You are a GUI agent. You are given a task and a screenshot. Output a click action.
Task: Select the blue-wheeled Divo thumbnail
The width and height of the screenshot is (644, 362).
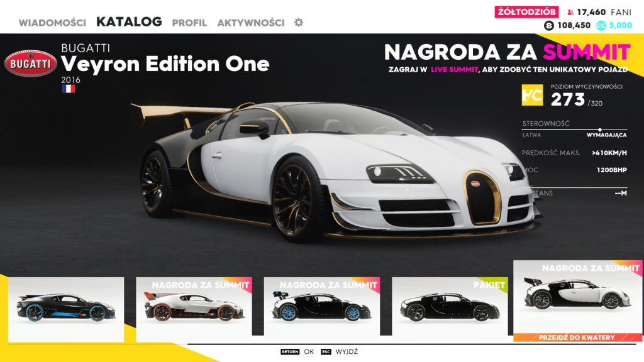click(x=66, y=310)
